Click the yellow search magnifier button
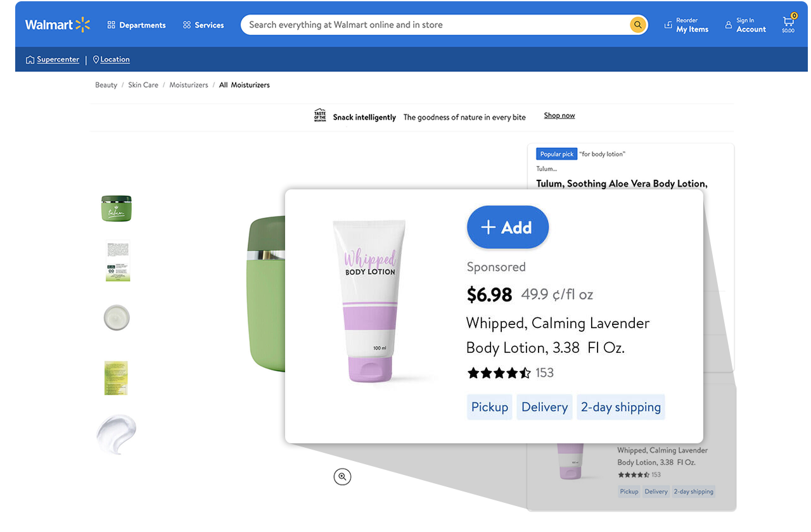 [637, 25]
